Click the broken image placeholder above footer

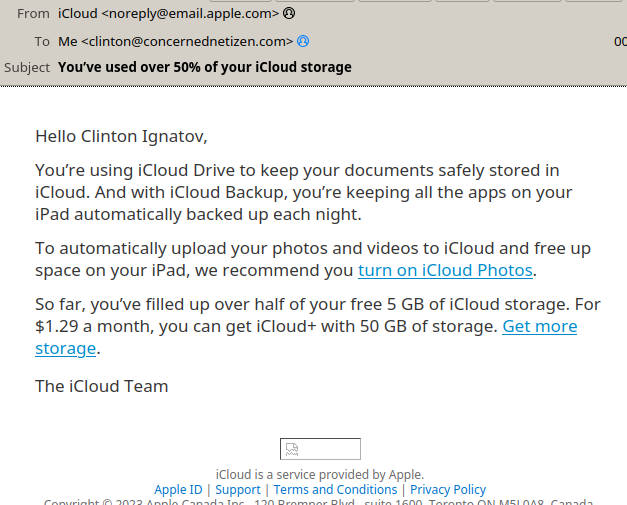(x=320, y=449)
